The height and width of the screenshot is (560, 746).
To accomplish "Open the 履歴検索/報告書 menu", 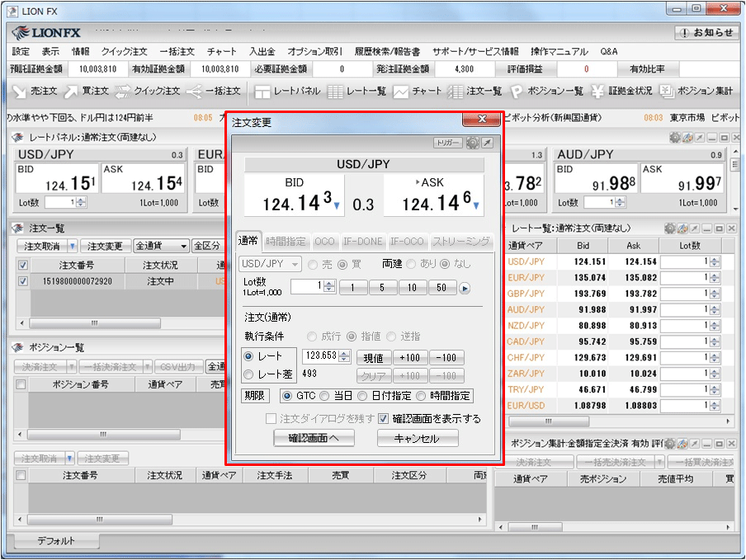I will (x=387, y=51).
